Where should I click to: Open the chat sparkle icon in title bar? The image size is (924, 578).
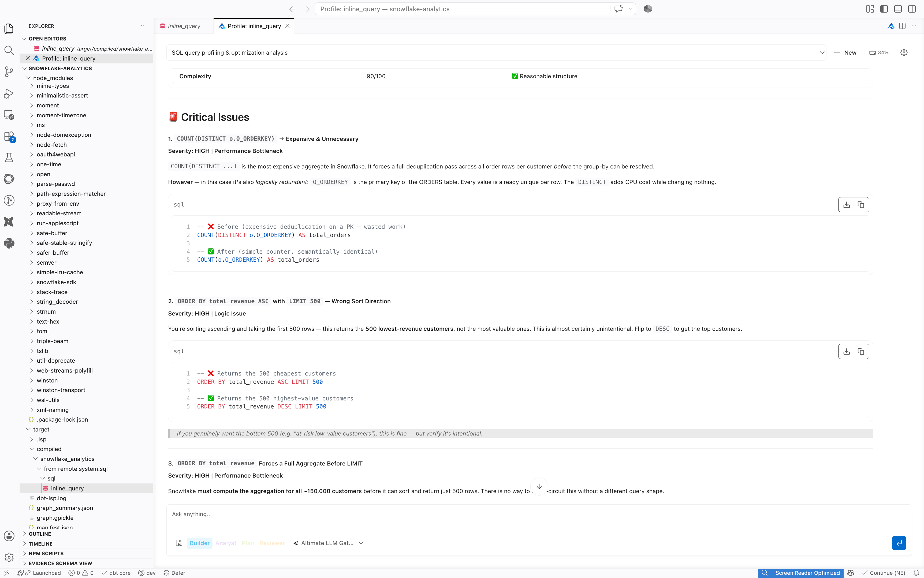click(x=619, y=9)
